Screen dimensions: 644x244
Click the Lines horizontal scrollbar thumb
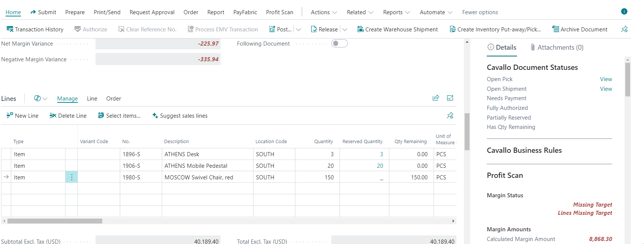pos(55,221)
